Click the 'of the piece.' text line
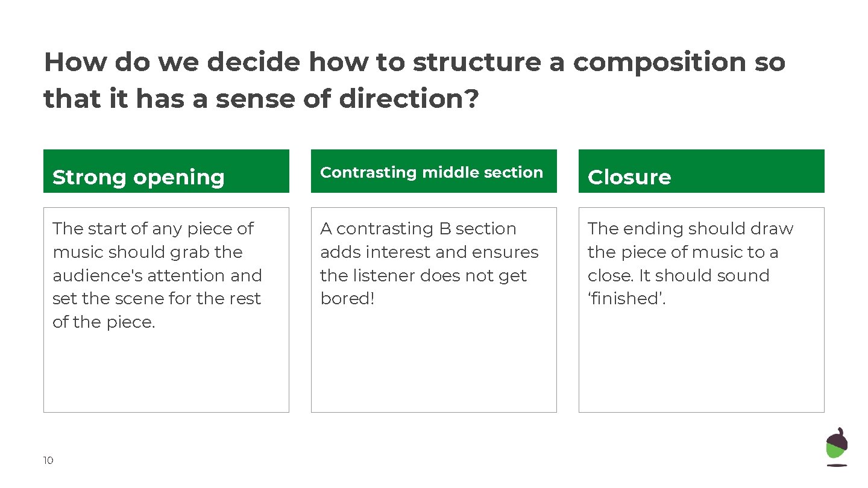This screenshot has height=488, width=868. (x=104, y=322)
